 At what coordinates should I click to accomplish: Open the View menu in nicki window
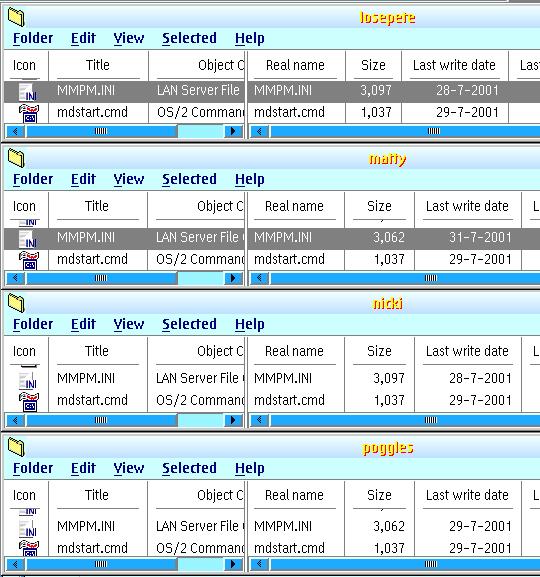pos(128,324)
